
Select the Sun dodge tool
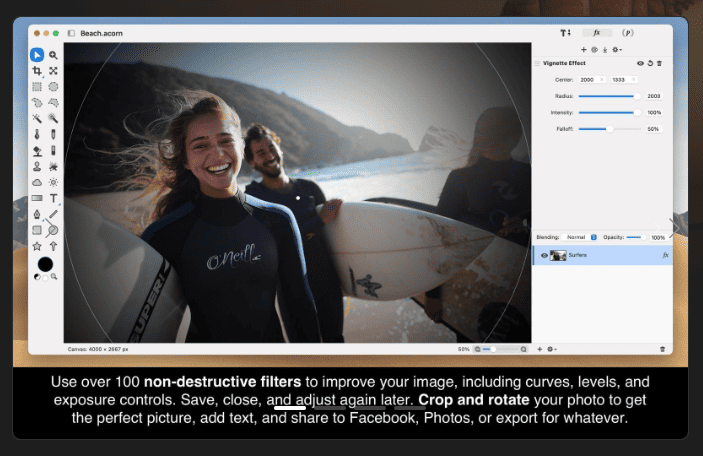click(53, 182)
